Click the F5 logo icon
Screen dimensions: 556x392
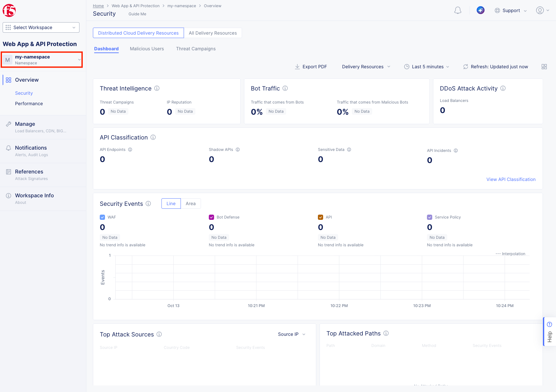(x=9, y=10)
